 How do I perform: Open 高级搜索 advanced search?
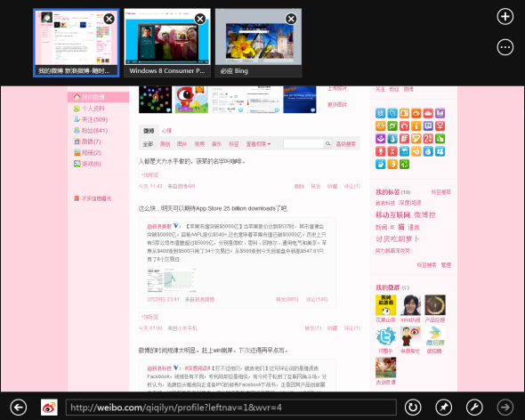tap(346, 144)
